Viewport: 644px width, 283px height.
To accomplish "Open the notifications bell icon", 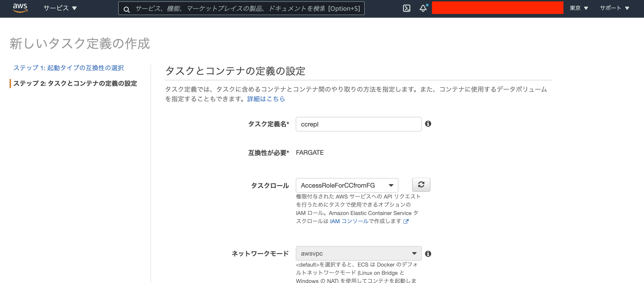I will [x=423, y=8].
